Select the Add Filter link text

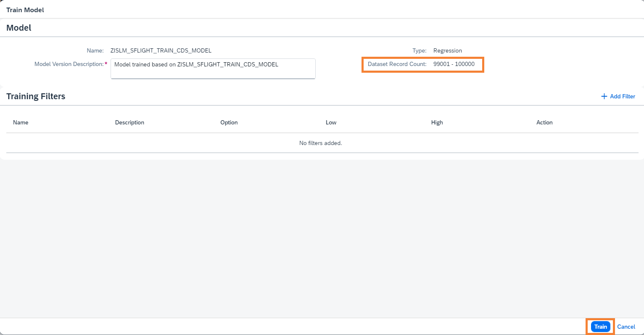click(x=622, y=96)
